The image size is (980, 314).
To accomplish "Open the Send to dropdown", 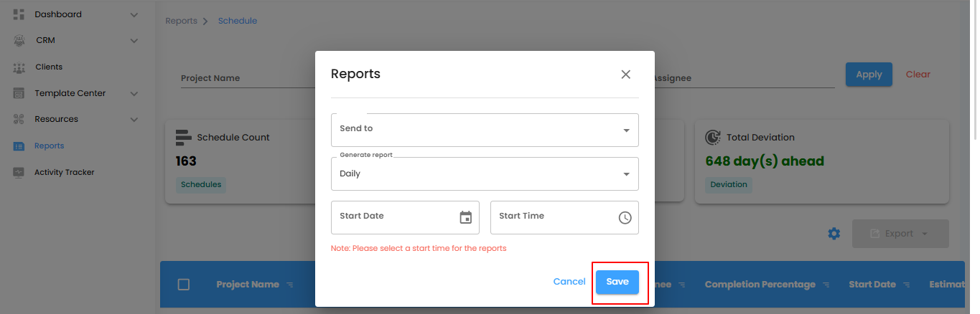I will point(485,130).
